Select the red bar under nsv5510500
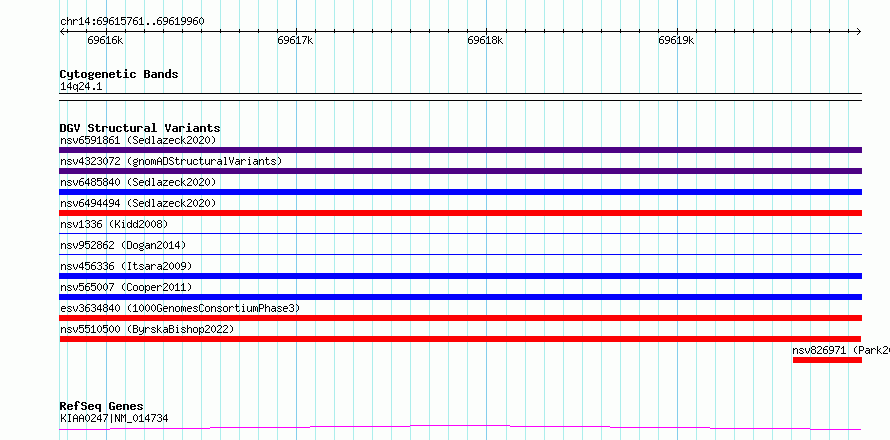This screenshot has width=890, height=440. pyautogui.click(x=460, y=339)
